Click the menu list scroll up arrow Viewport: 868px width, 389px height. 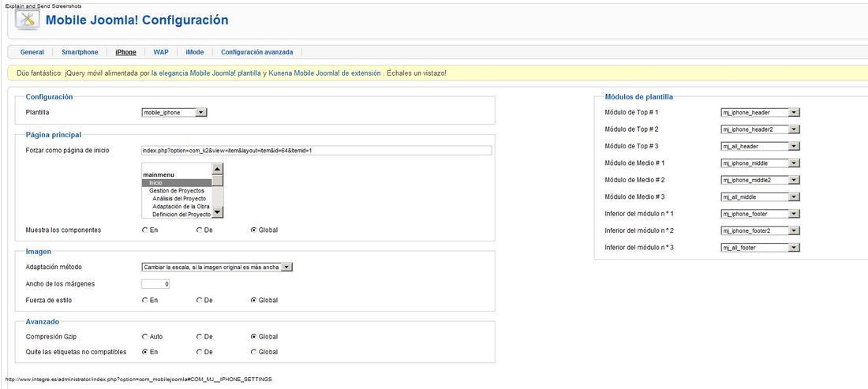tap(218, 170)
